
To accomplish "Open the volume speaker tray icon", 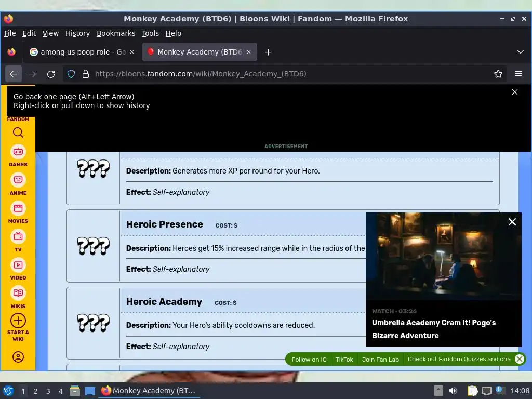I will coord(453,391).
